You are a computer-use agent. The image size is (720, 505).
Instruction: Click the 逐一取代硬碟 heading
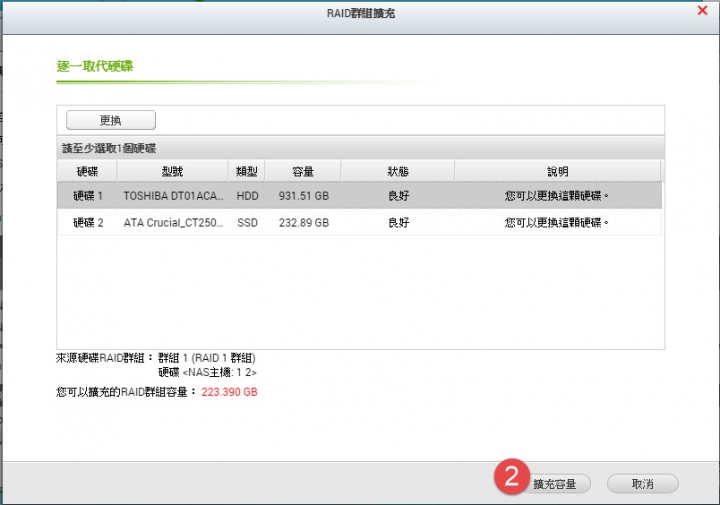[95, 66]
